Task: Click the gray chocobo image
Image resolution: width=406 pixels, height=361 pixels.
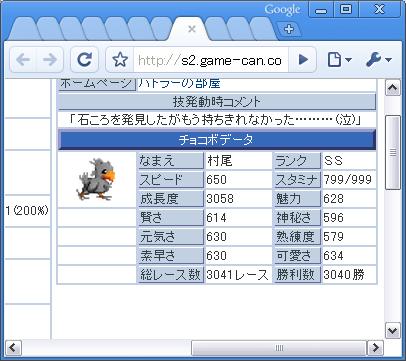Action: [x=96, y=179]
